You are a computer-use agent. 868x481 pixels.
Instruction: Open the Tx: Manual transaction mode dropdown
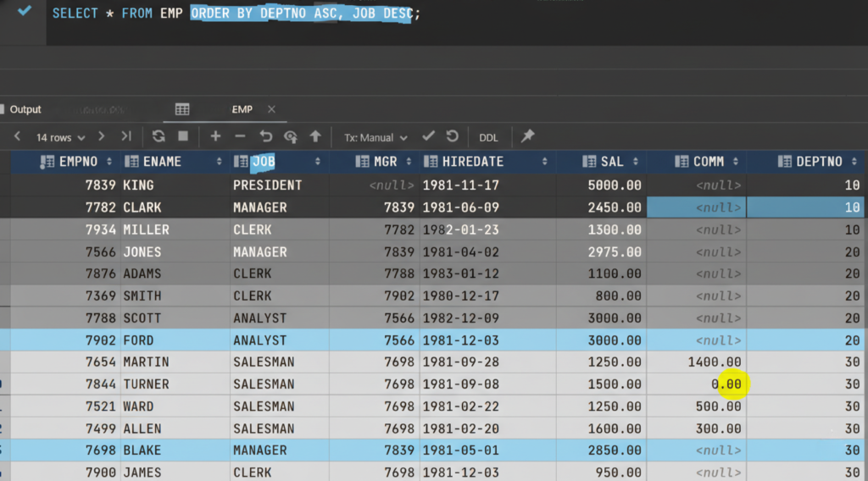point(376,137)
